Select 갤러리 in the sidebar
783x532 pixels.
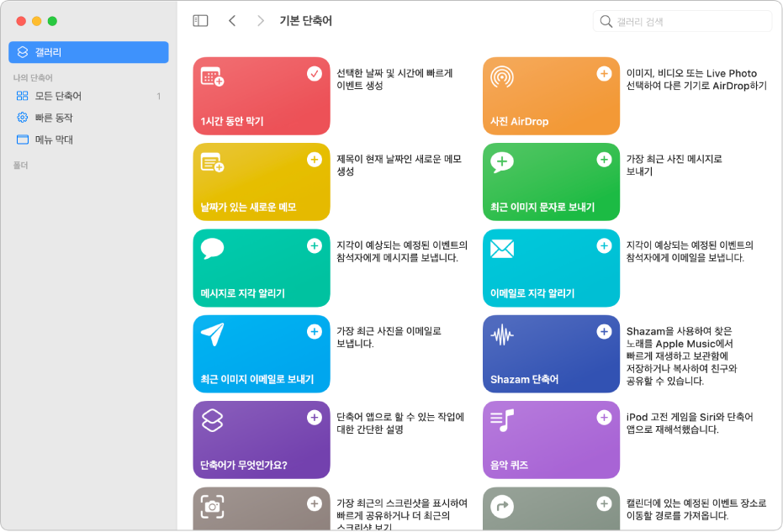(x=47, y=52)
